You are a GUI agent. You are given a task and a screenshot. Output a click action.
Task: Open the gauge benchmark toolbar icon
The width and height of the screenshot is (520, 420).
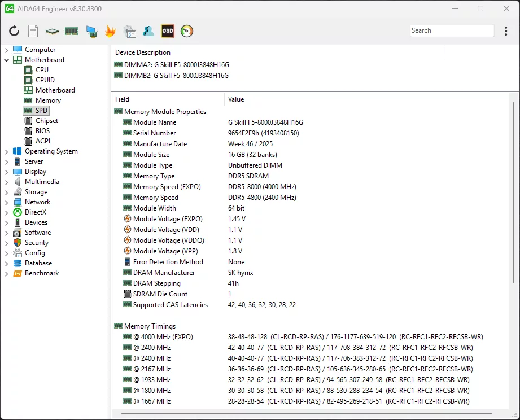click(x=187, y=31)
